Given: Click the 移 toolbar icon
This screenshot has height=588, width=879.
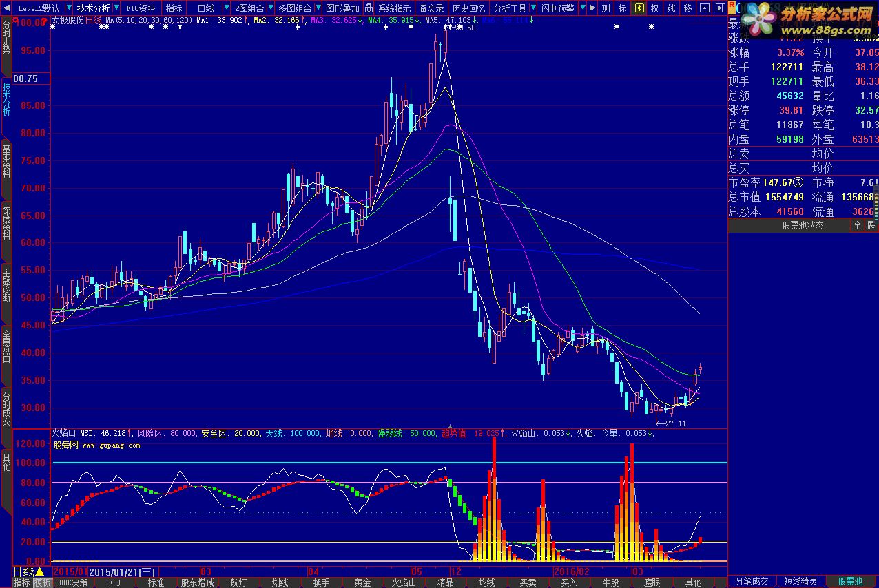Looking at the screenshot, I should point(688,8).
